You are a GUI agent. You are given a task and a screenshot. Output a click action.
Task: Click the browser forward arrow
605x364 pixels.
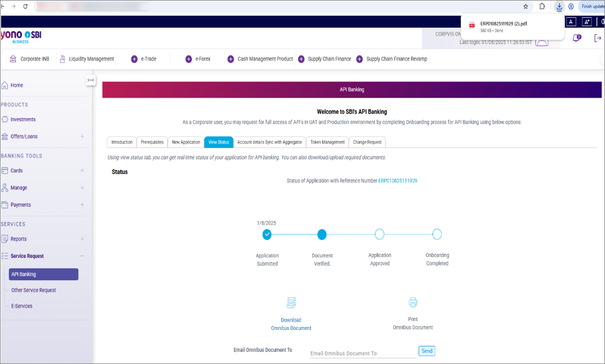pos(14,6)
